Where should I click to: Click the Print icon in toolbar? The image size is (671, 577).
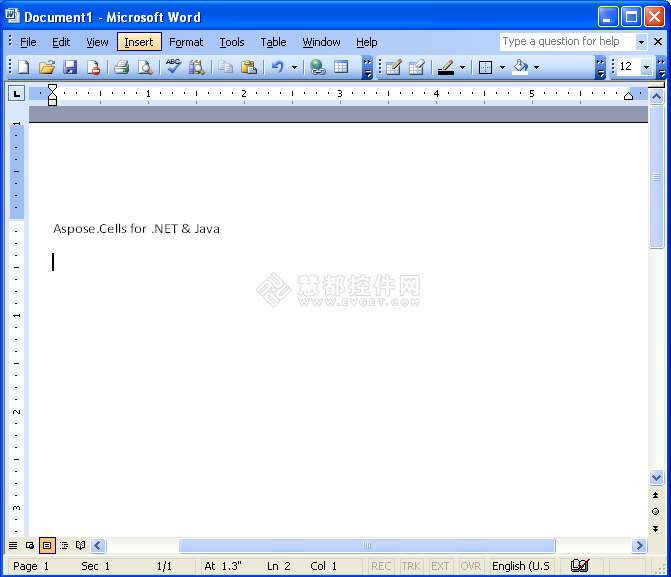click(x=121, y=67)
